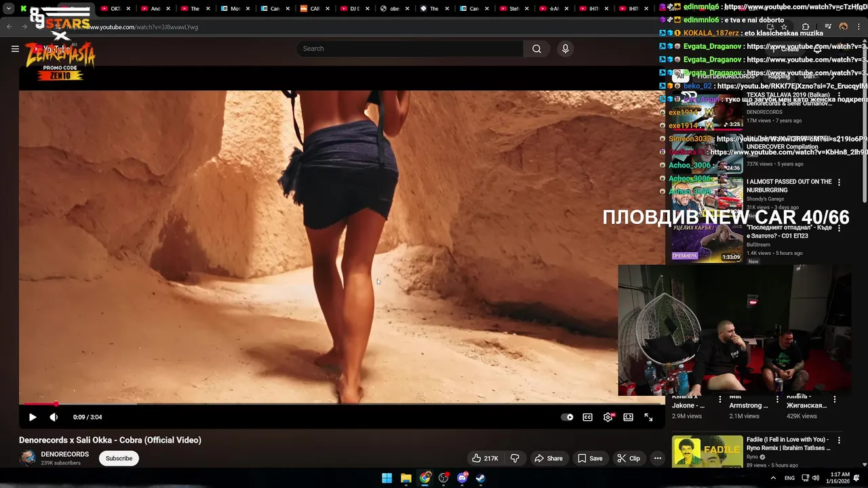Play the Cobra video

(x=32, y=418)
